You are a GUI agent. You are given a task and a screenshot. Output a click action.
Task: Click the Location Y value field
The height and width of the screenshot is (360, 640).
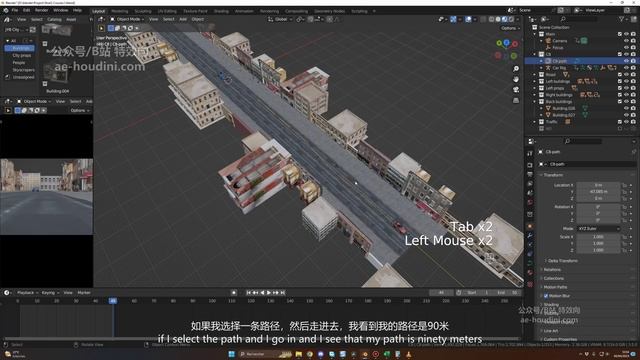tap(598, 191)
